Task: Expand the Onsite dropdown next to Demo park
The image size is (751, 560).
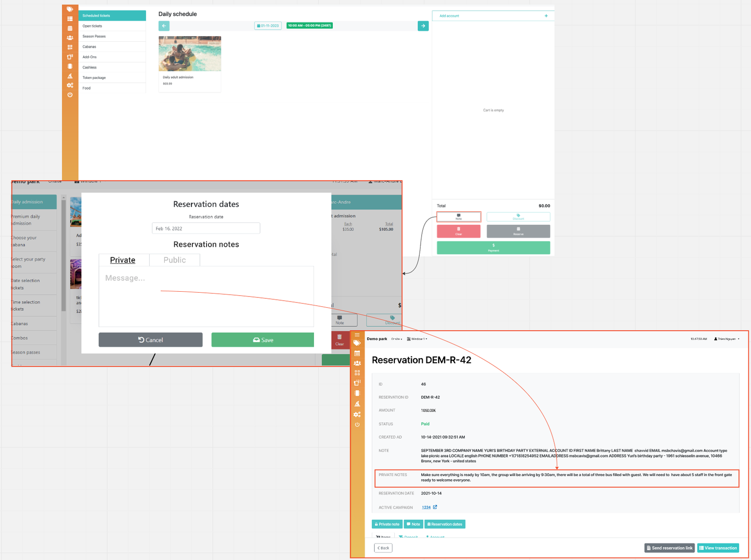Action: click(397, 339)
